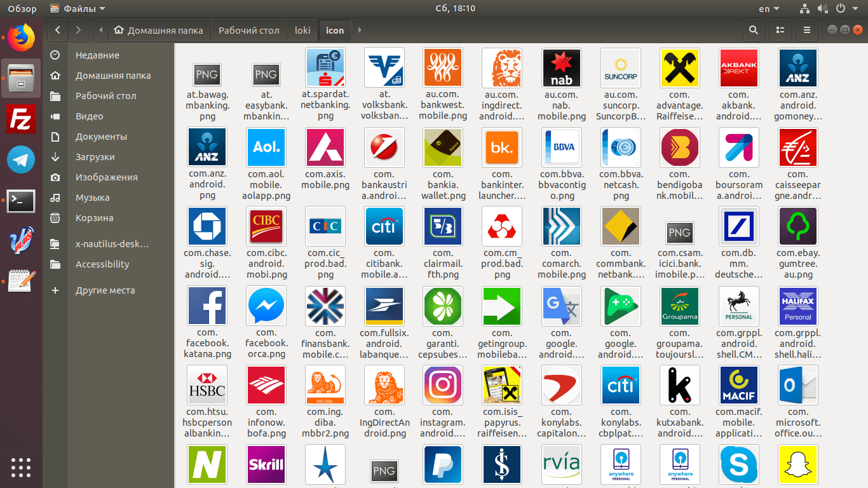Select the com.anz.android.gomoney file icon
868x488 pixels.
[x=798, y=68]
